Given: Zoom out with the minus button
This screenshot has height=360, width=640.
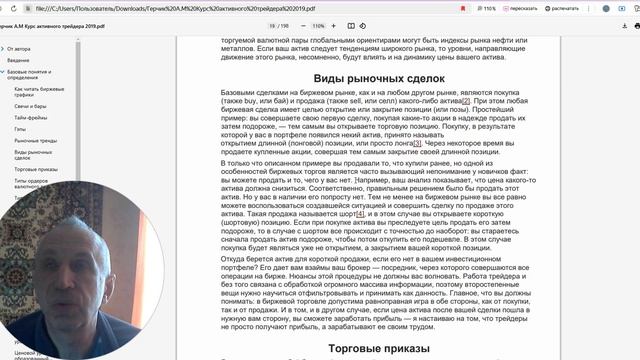Looking at the screenshot, I should pyautogui.click(x=303, y=26).
